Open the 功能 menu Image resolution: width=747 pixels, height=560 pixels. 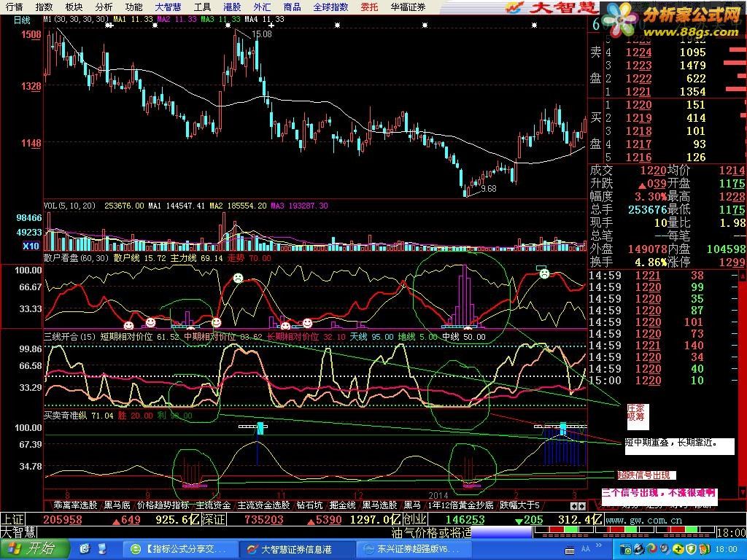(x=134, y=7)
